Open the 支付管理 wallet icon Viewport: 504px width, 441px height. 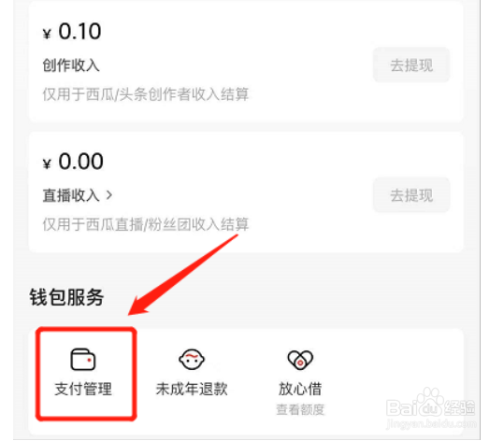83,359
